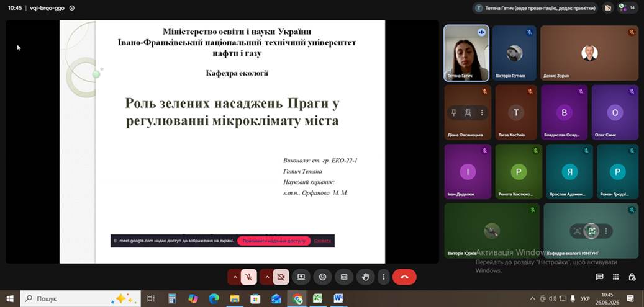Click framing icon on Кафедра екології tile

tap(577, 231)
